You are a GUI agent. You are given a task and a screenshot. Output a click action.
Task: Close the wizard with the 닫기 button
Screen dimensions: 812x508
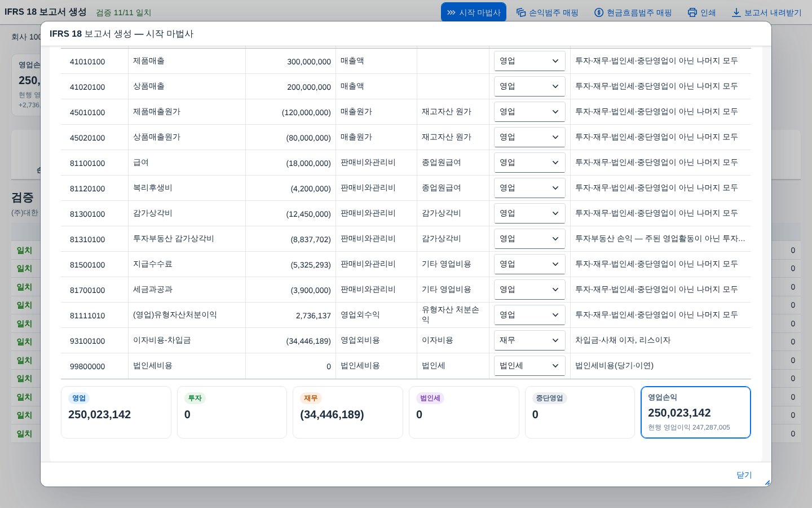[x=744, y=475]
